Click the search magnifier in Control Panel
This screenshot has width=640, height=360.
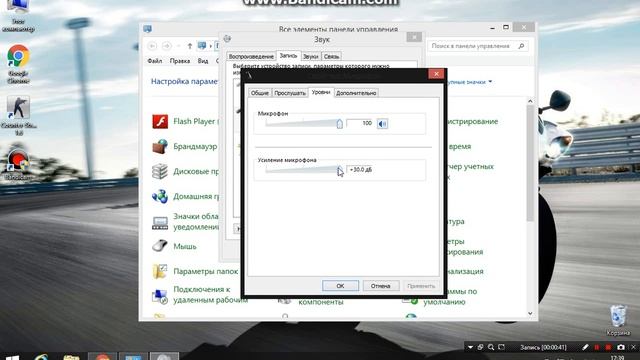click(521, 46)
